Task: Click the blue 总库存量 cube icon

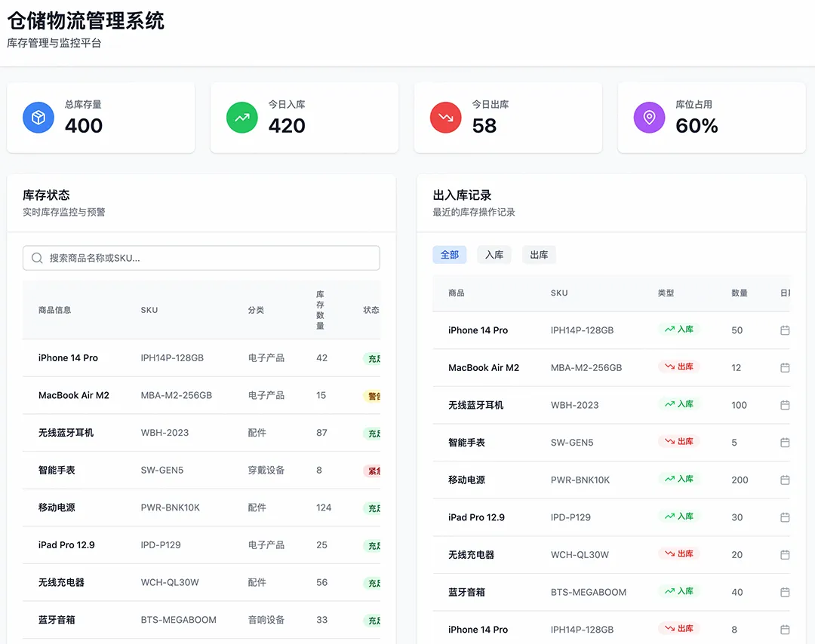Action: tap(38, 118)
